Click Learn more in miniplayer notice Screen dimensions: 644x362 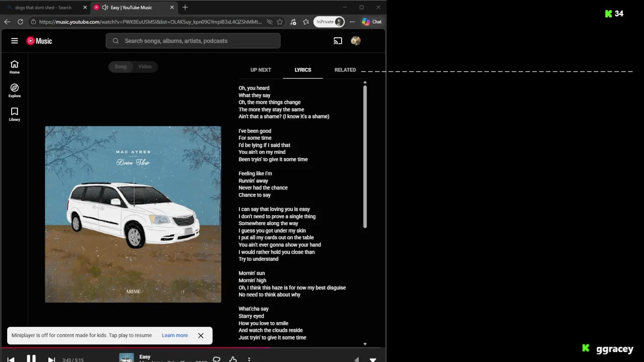(x=175, y=335)
